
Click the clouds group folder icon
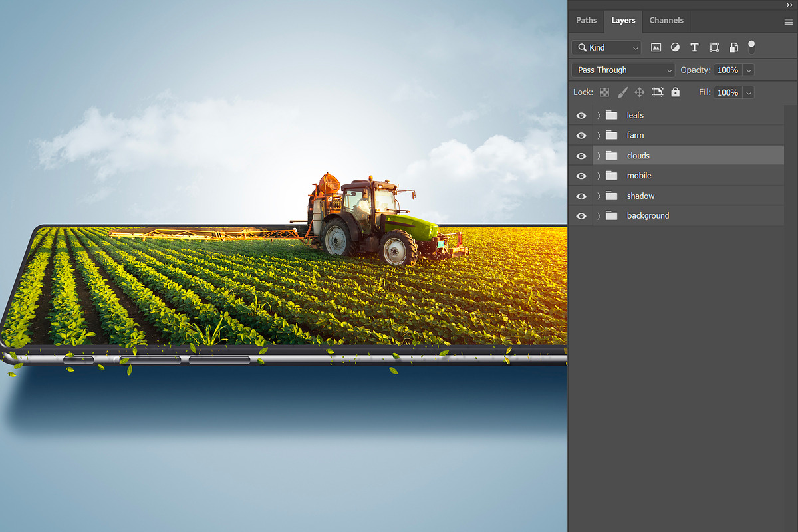pyautogui.click(x=612, y=156)
